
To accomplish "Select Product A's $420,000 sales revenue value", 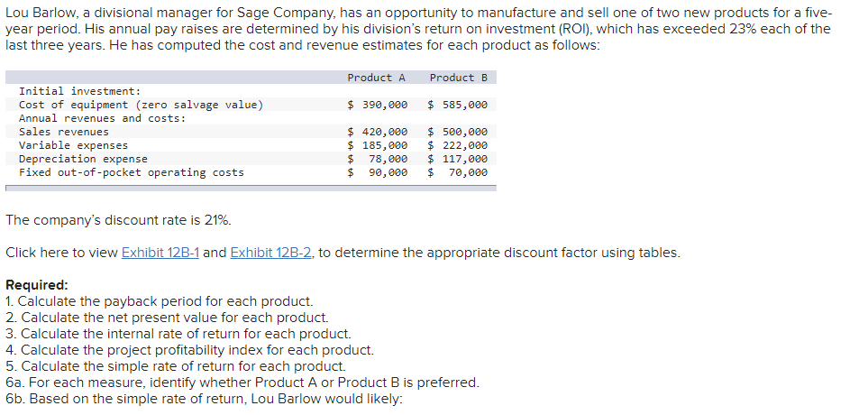I will tap(378, 132).
